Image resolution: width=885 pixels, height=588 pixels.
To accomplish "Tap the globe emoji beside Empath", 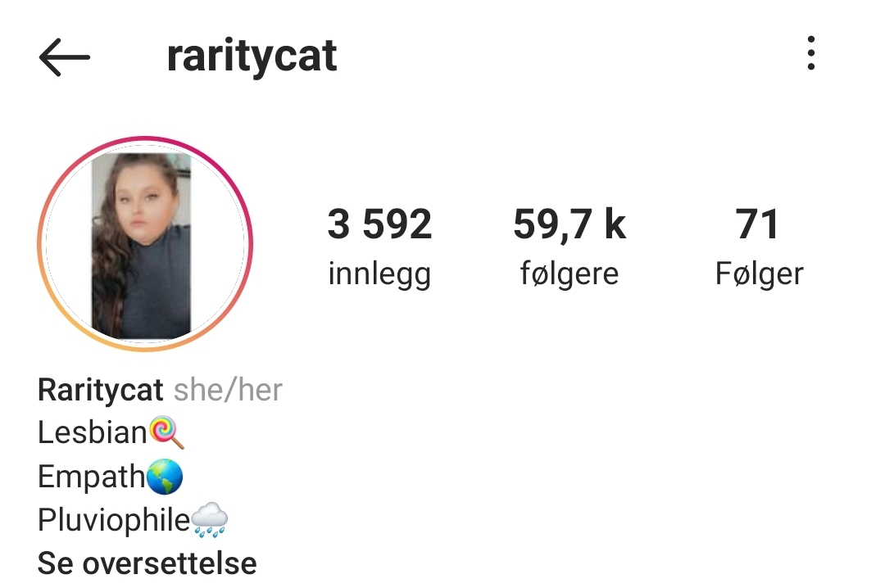I will click(165, 477).
